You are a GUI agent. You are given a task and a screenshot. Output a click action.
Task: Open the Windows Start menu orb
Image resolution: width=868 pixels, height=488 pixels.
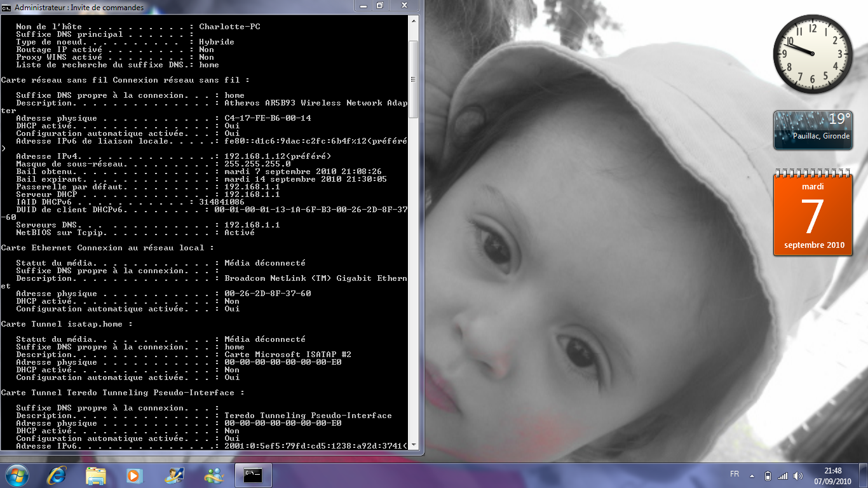pyautogui.click(x=16, y=475)
